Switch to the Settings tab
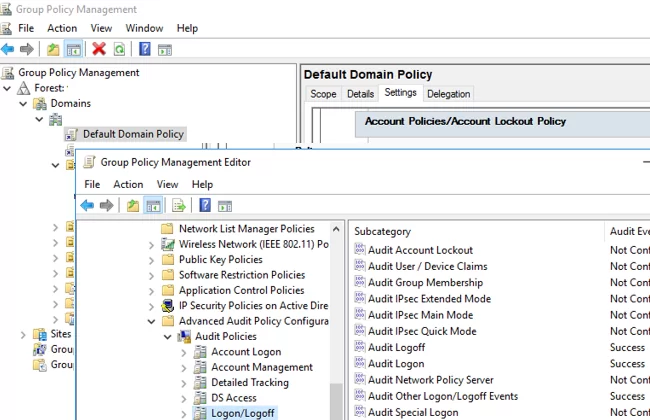 pyautogui.click(x=400, y=92)
